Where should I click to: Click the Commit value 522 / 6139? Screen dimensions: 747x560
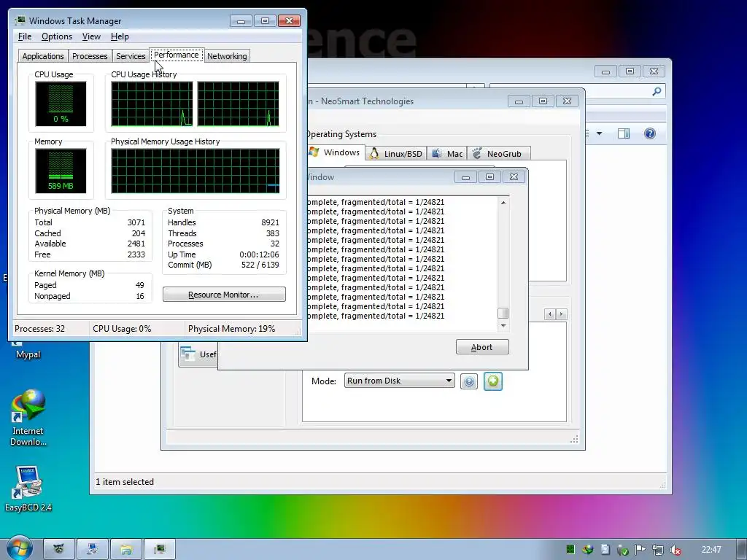tap(260, 265)
